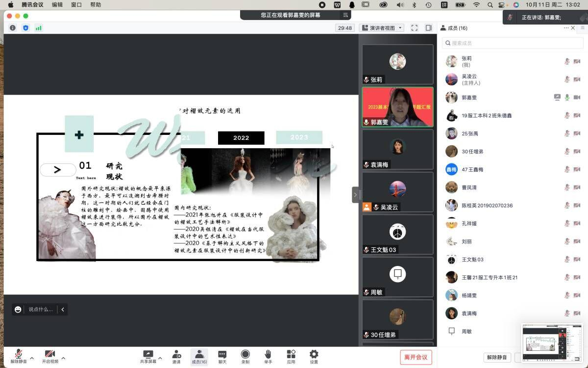Open the 聊天 chat panel

pos(222,354)
